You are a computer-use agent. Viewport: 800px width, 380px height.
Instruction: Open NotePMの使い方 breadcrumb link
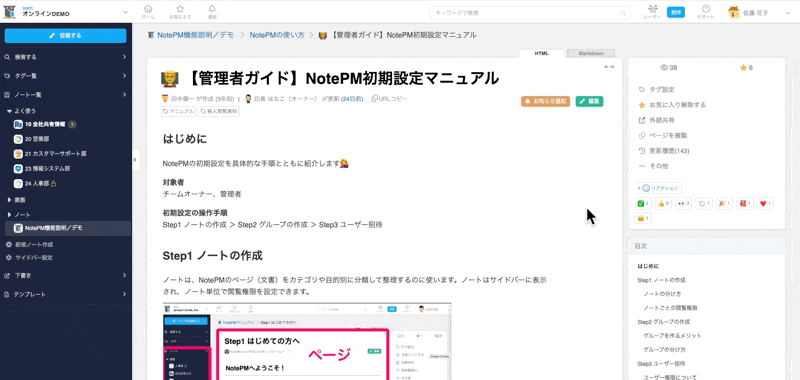[277, 35]
